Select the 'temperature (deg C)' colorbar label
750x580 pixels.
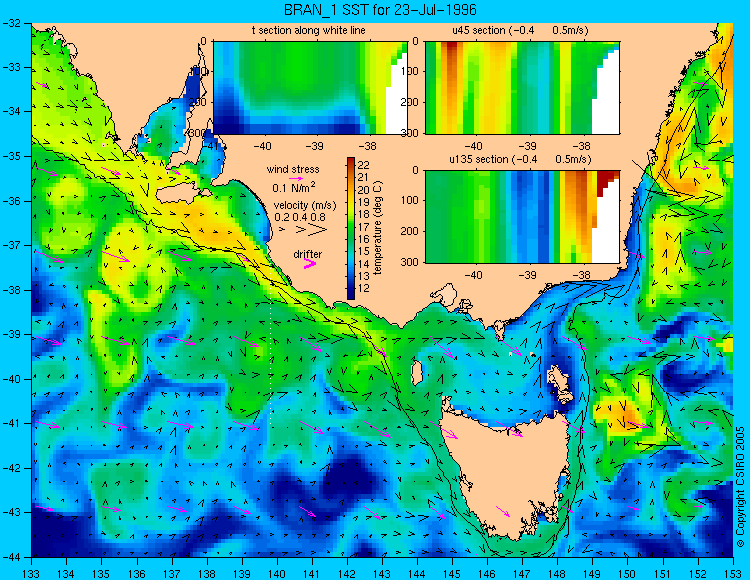(378, 228)
